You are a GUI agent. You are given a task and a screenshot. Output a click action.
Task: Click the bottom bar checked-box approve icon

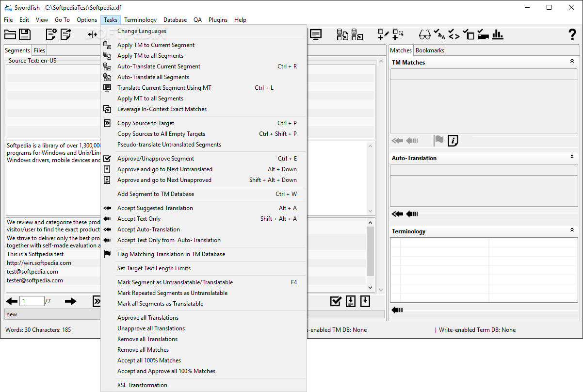pos(336,301)
